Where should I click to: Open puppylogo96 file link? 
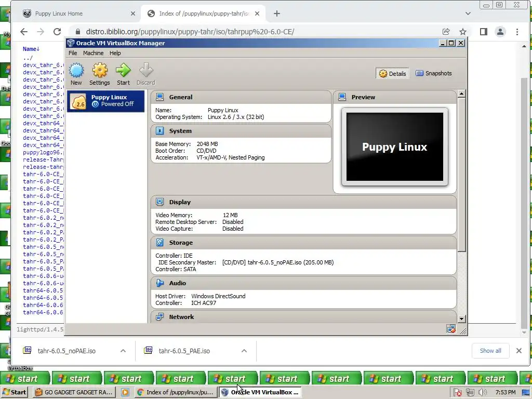(x=43, y=152)
